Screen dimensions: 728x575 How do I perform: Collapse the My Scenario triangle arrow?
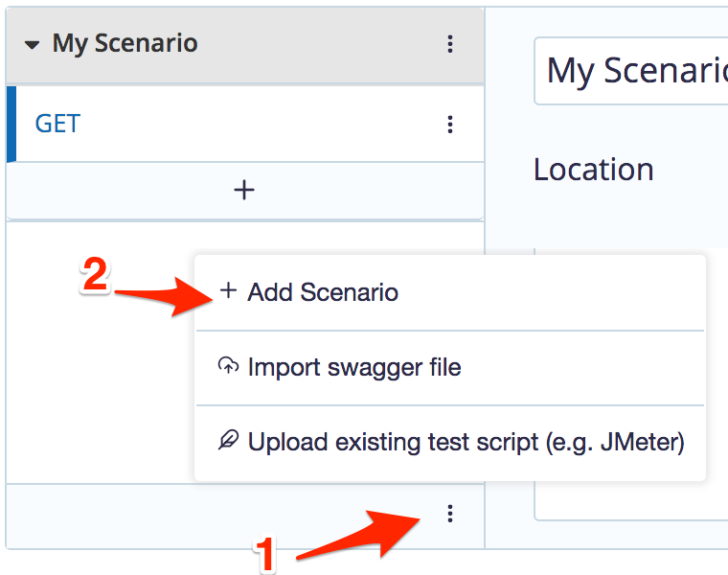pos(32,45)
